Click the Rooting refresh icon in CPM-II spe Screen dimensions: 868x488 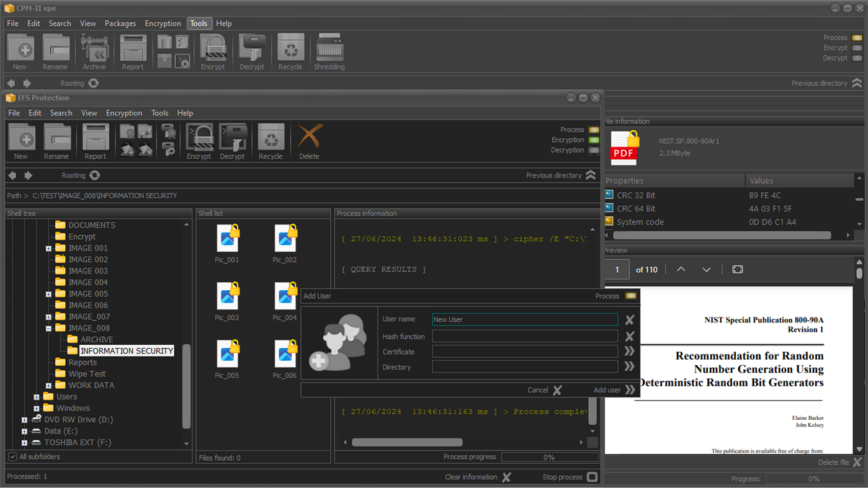pos(93,83)
